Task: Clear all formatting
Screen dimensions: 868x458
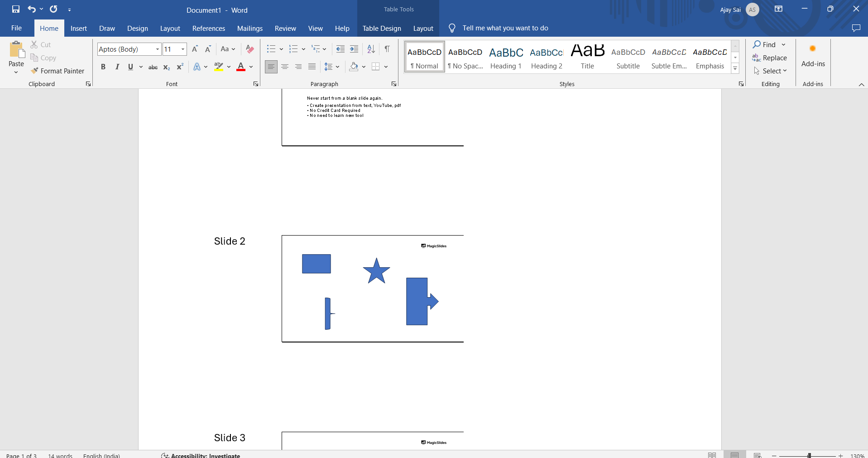Action: click(x=249, y=49)
